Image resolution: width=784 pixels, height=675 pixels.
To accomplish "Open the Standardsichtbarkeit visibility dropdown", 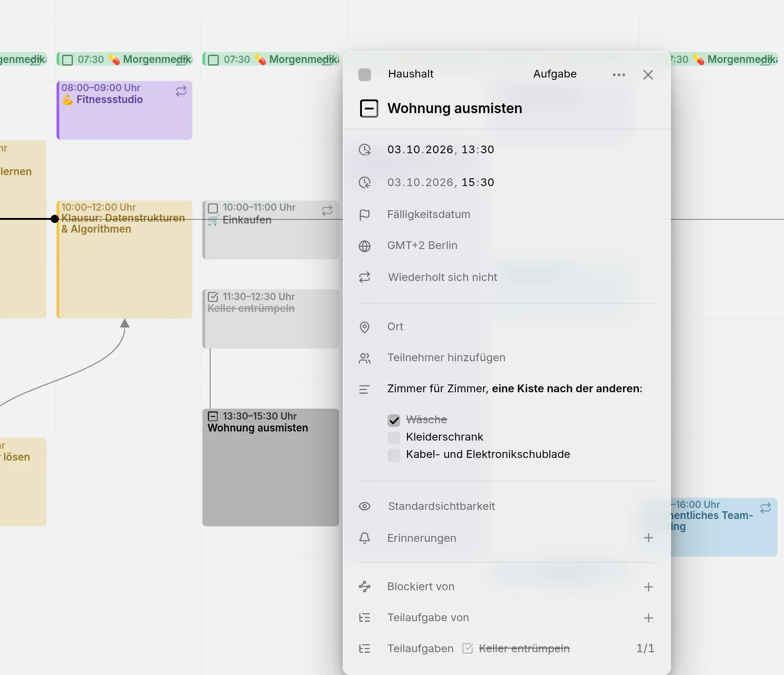I will coord(441,506).
